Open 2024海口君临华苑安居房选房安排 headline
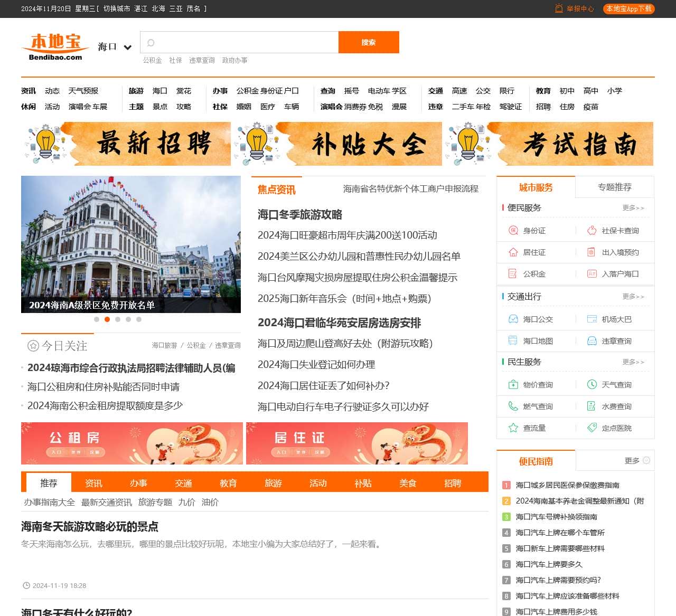The image size is (676, 616). click(340, 323)
